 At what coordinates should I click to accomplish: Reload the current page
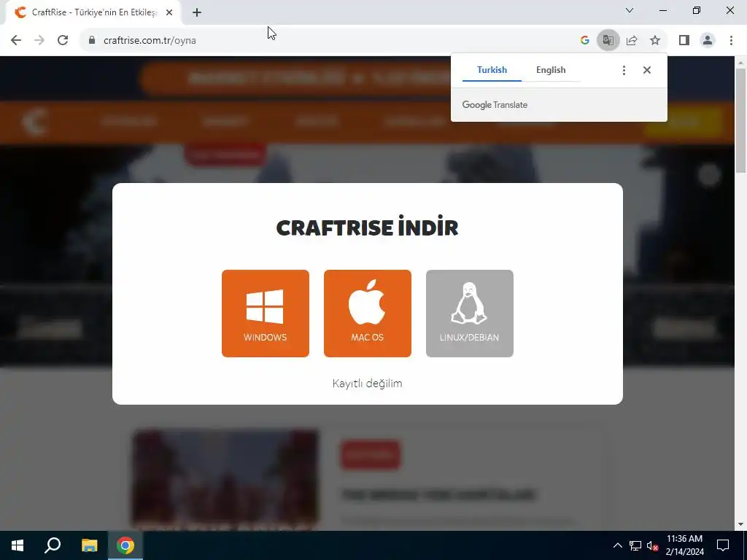pyautogui.click(x=63, y=41)
